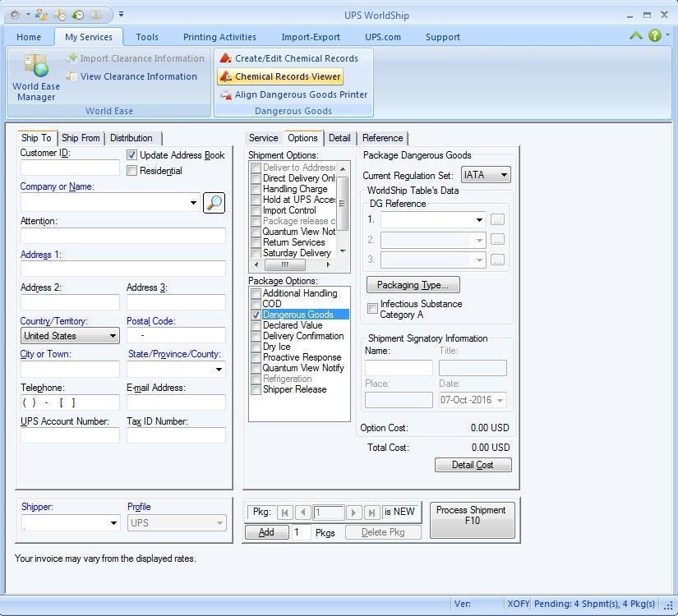The image size is (678, 616).
Task: Click the package-with-clock quick access icon
Action: (60, 15)
